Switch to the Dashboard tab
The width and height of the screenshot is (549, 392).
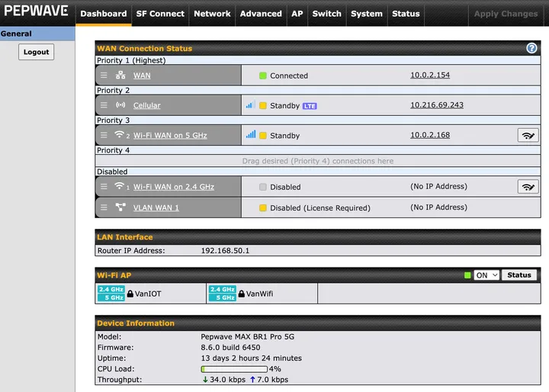104,14
